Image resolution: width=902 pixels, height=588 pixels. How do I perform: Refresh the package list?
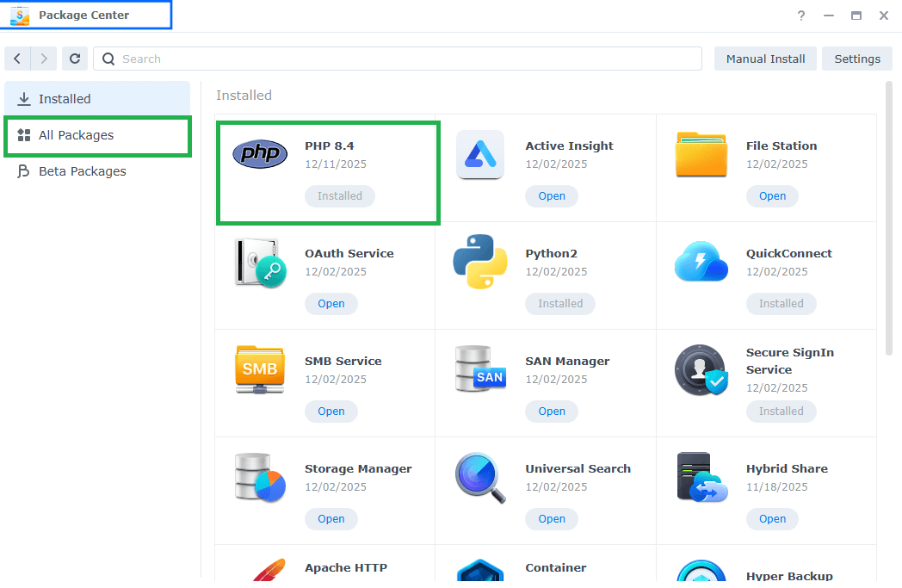[x=75, y=58]
